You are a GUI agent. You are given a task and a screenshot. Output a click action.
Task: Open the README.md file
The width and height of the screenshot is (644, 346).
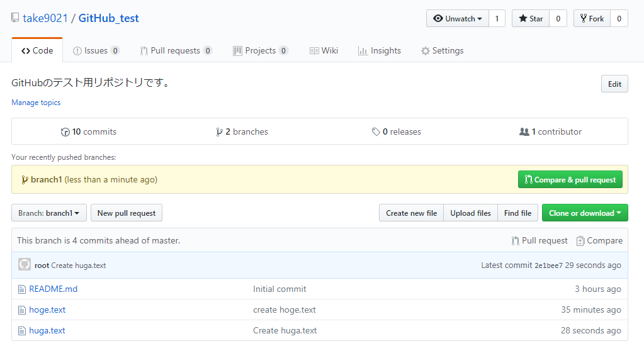(x=54, y=289)
